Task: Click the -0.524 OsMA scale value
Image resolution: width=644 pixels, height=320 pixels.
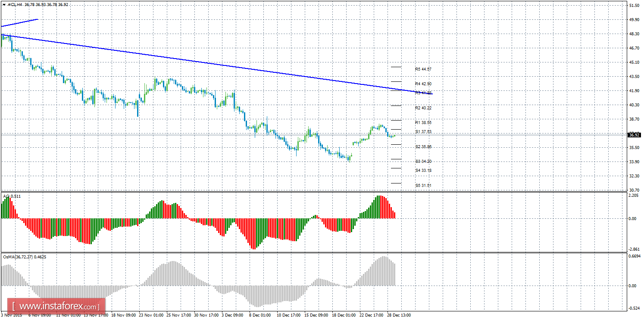Action: [634, 308]
